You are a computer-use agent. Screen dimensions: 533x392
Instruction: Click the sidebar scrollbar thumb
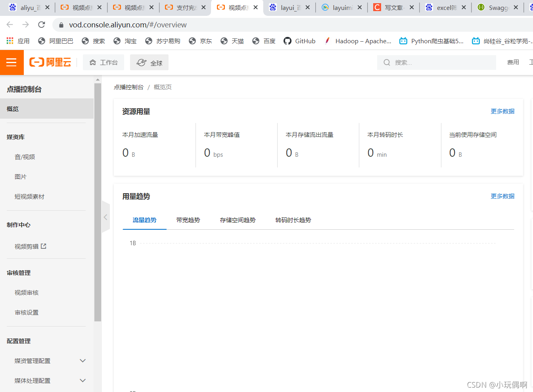click(x=98, y=202)
